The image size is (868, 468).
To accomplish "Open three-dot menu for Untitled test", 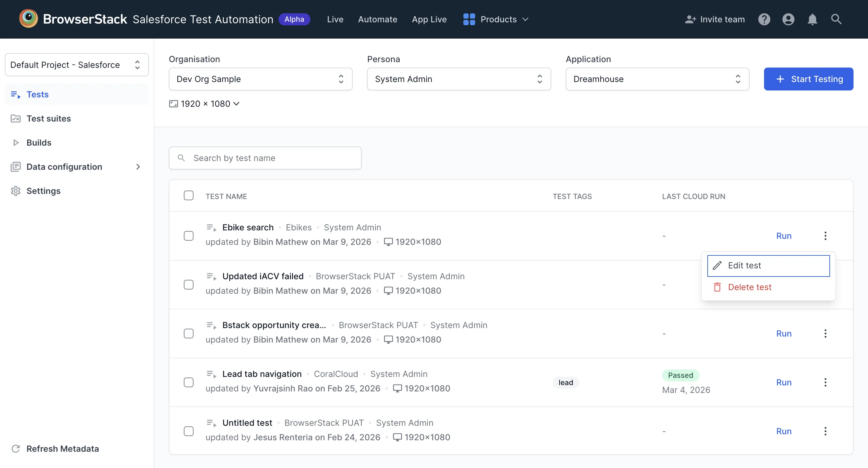I will 825,431.
